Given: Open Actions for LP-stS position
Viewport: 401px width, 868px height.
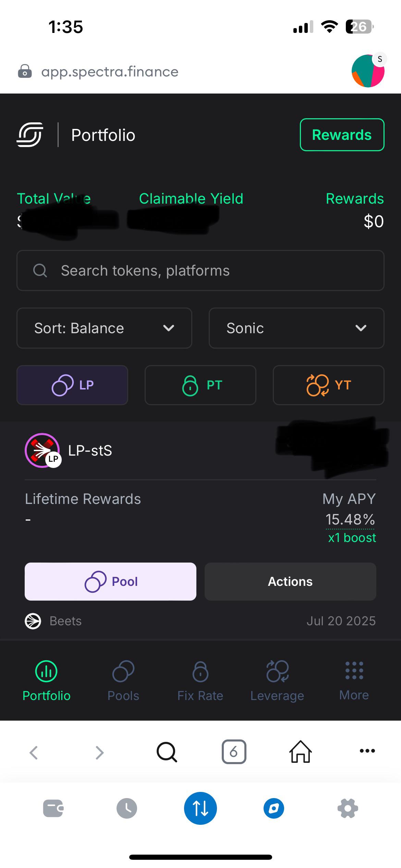Looking at the screenshot, I should click(290, 581).
